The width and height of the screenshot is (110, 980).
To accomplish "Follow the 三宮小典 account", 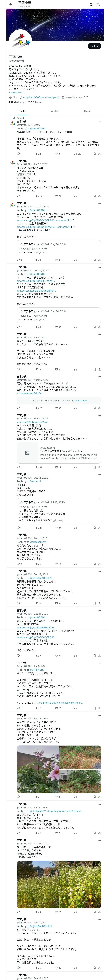I will (x=95, y=46).
